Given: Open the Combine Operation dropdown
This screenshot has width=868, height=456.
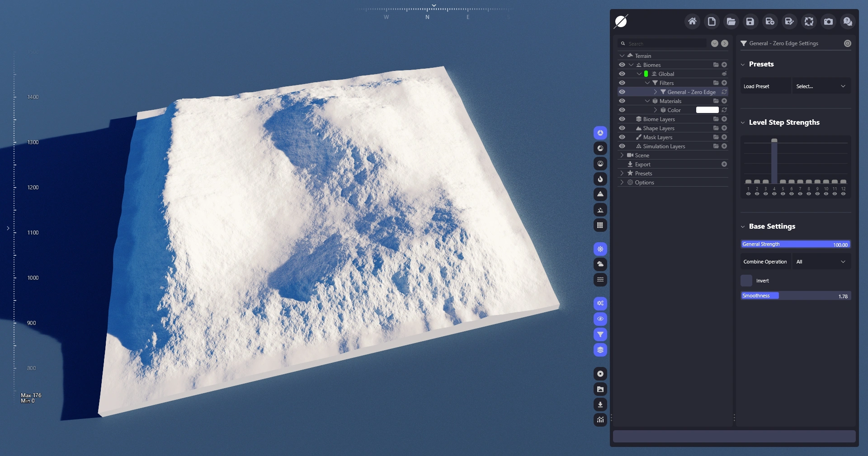Looking at the screenshot, I should pyautogui.click(x=821, y=262).
